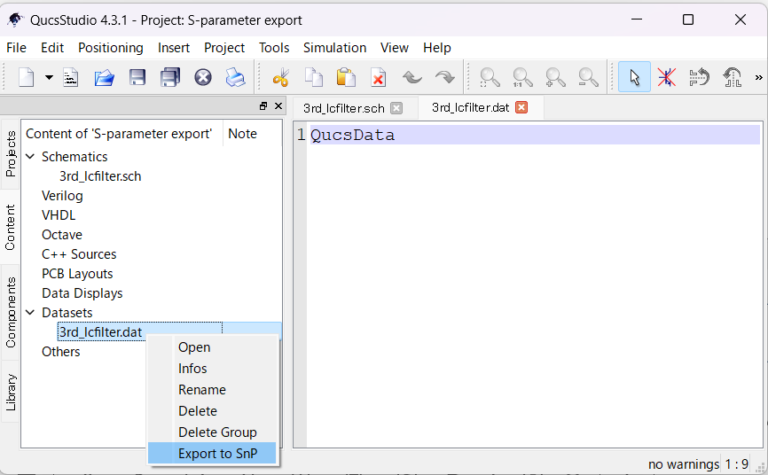Screen dimensions: 768x475
Task: Click the Infos context menu entry
Action: click(193, 369)
